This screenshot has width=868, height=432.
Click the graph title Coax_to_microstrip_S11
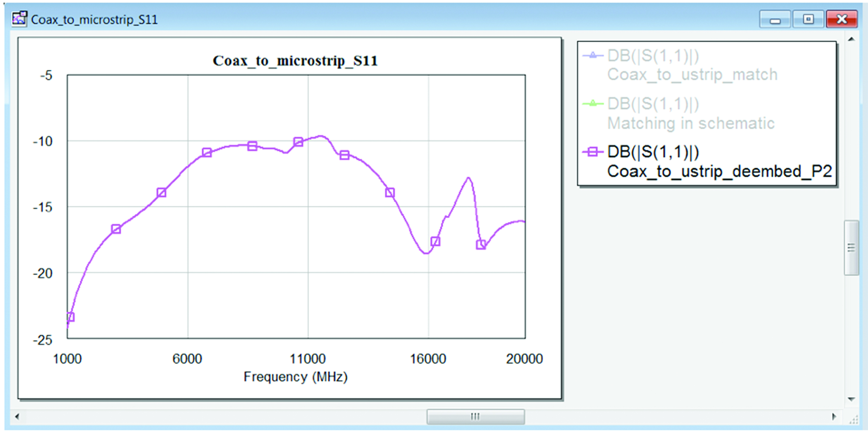pos(295,61)
